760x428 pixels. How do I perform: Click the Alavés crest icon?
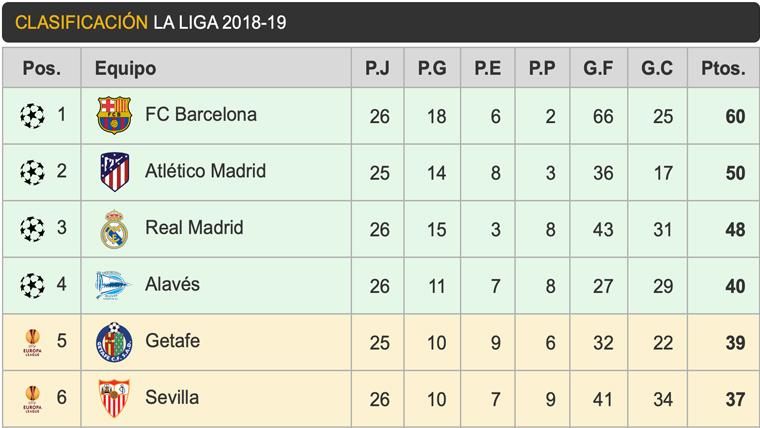[x=113, y=285]
